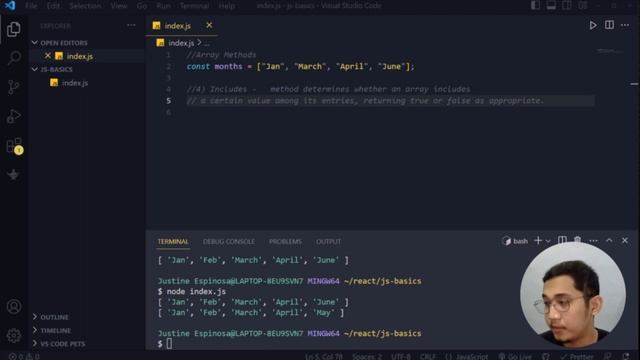Switch to the Output tab
Screen dimensions: 640x360
point(329,242)
